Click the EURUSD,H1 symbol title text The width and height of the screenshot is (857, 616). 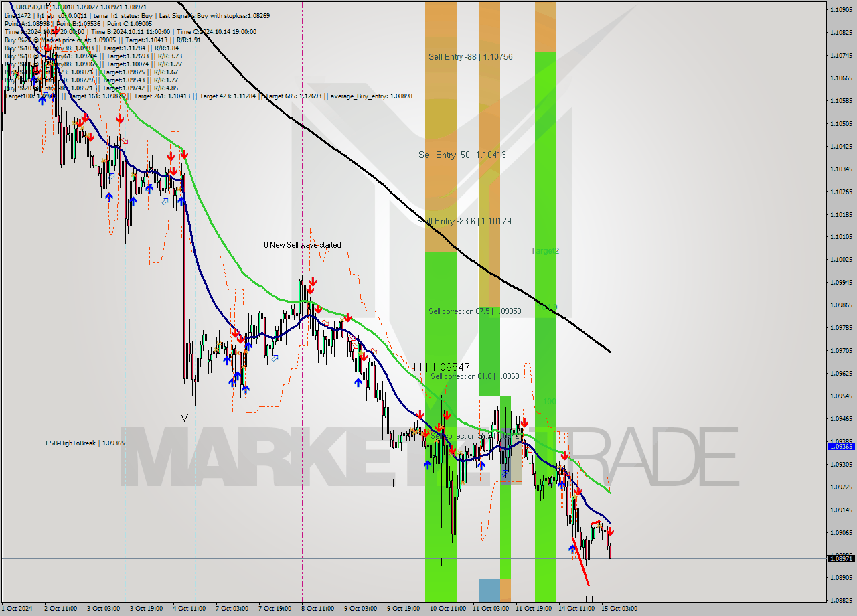coord(31,7)
